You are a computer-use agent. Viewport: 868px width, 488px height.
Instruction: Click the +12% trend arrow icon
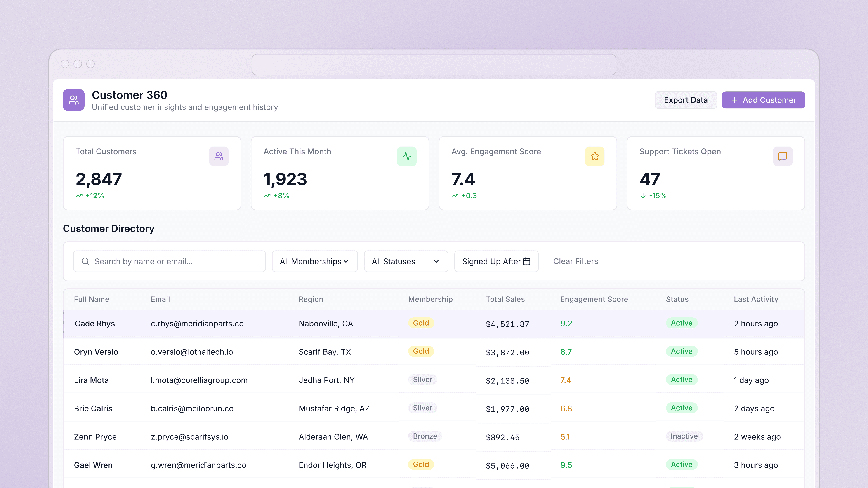(79, 196)
